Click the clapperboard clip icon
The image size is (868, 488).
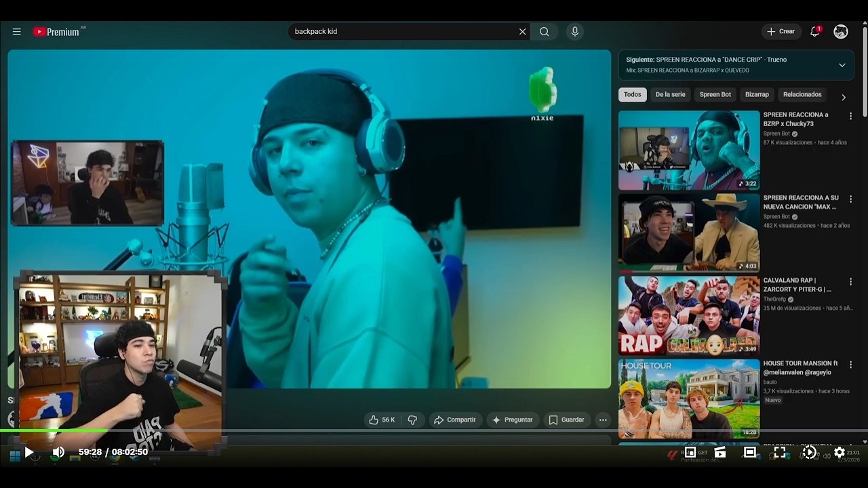720,452
